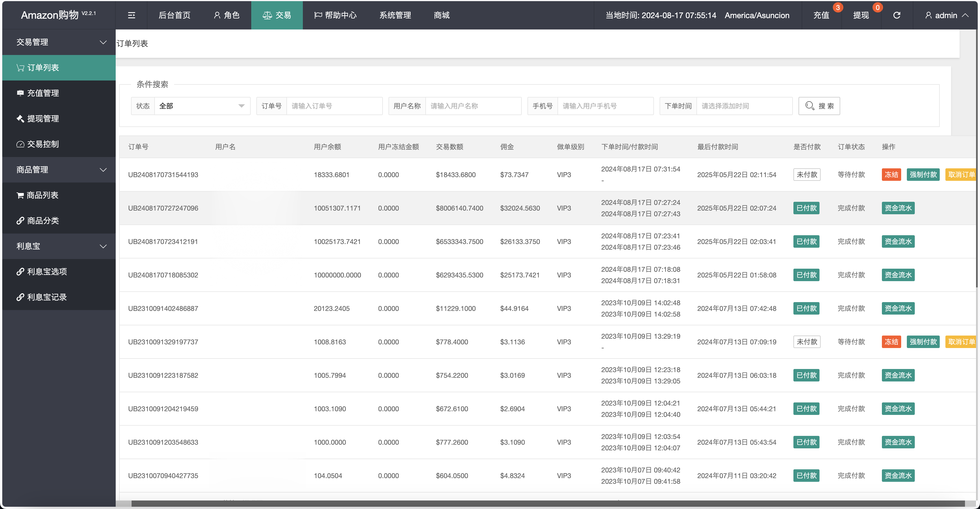Click the magnifier icon on 搜索 button
The image size is (980, 509).
click(x=810, y=106)
